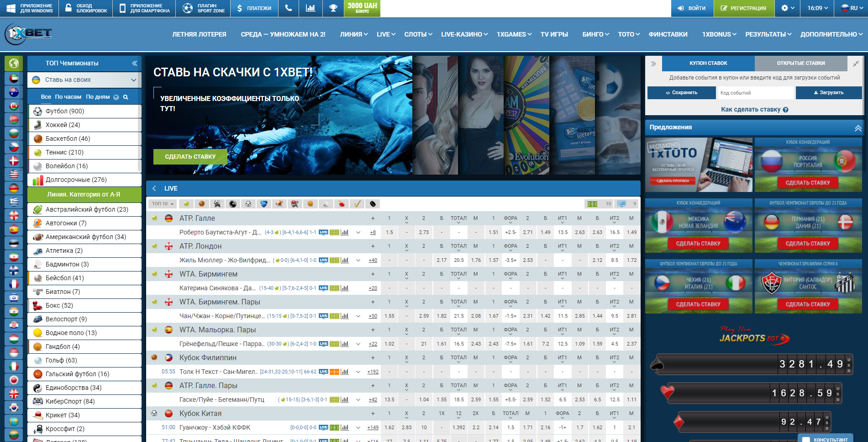
Task: Filter LIVE events by tennis ball icon
Action: [186, 204]
